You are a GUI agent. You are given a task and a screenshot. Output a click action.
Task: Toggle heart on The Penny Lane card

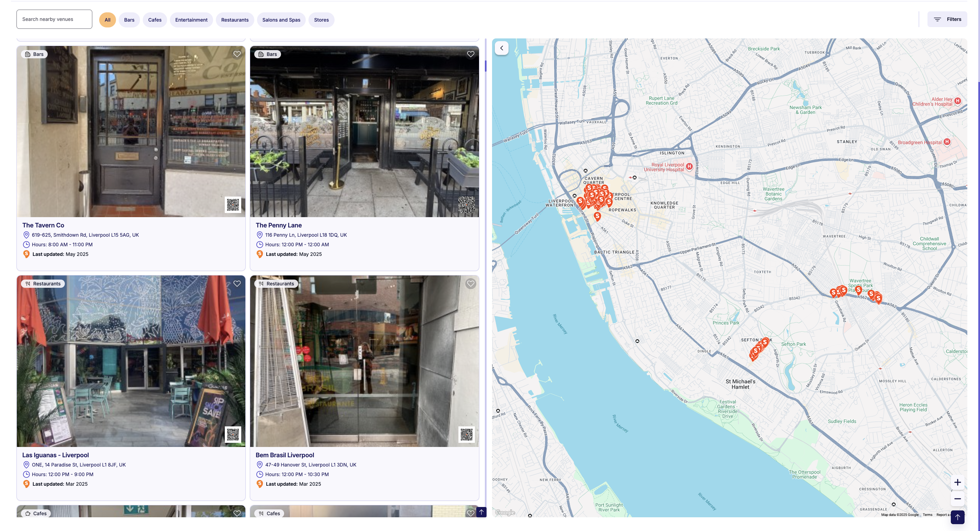[470, 55]
